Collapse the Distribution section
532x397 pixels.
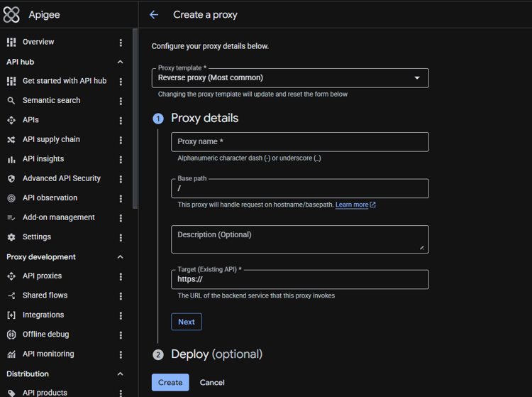pos(120,374)
